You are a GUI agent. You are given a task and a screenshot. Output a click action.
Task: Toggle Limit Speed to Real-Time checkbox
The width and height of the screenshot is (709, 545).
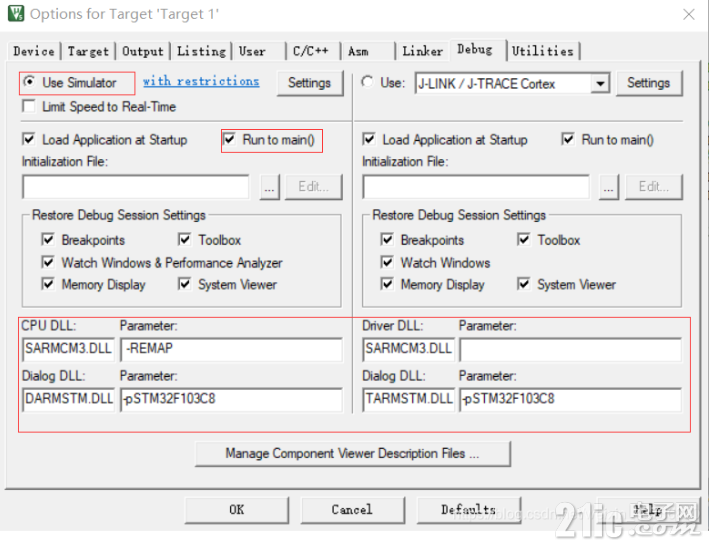[29, 106]
